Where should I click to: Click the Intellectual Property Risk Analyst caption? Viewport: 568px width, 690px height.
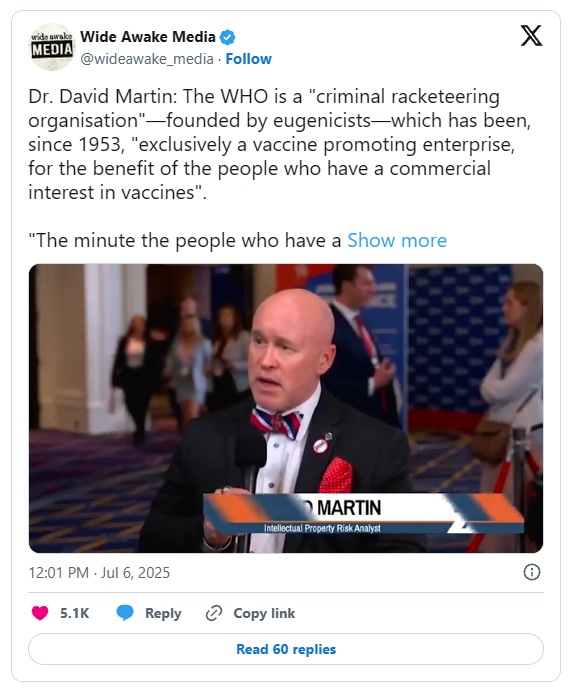pos(322,528)
